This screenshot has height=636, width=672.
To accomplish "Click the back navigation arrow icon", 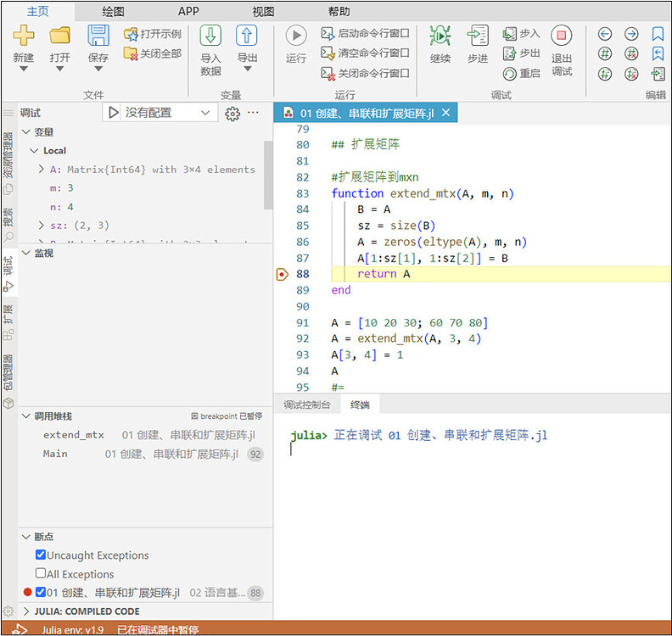I will tap(605, 34).
